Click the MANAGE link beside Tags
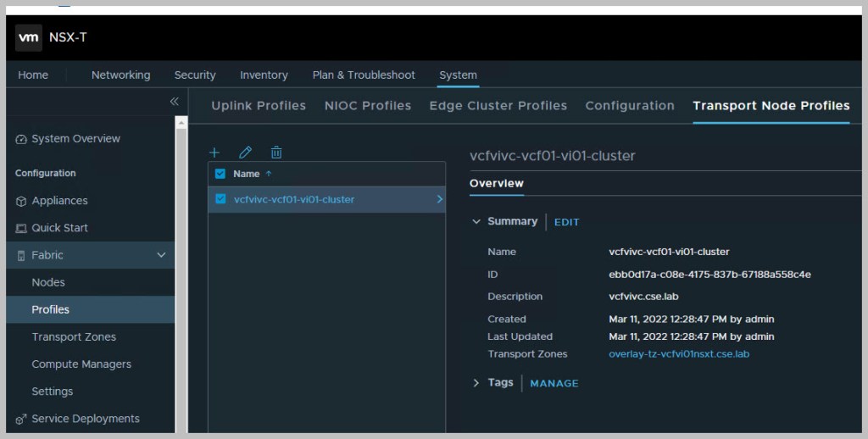868x439 pixels. coord(554,383)
